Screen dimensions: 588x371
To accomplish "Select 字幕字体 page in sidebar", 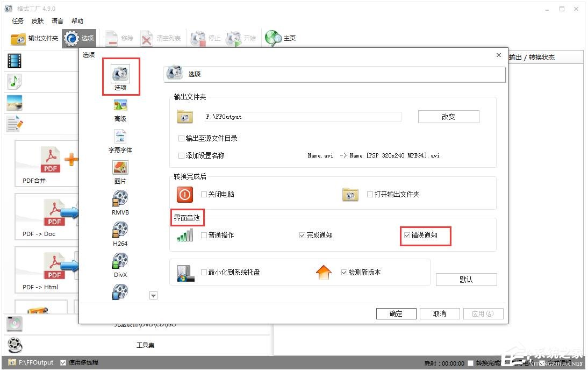I will [120, 141].
